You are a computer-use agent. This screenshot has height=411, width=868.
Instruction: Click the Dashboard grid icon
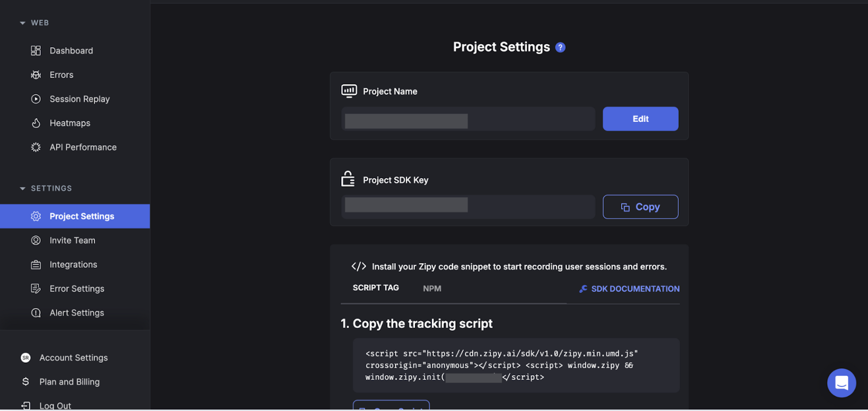tap(36, 50)
